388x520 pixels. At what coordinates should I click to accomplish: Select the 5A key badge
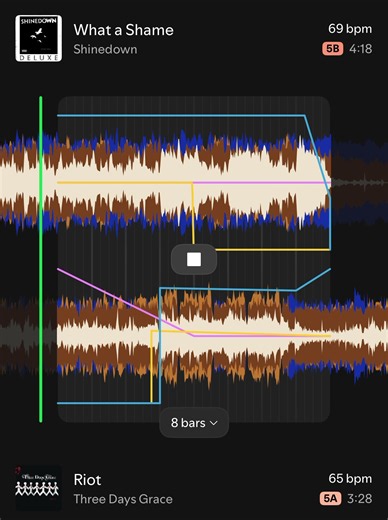(330, 499)
